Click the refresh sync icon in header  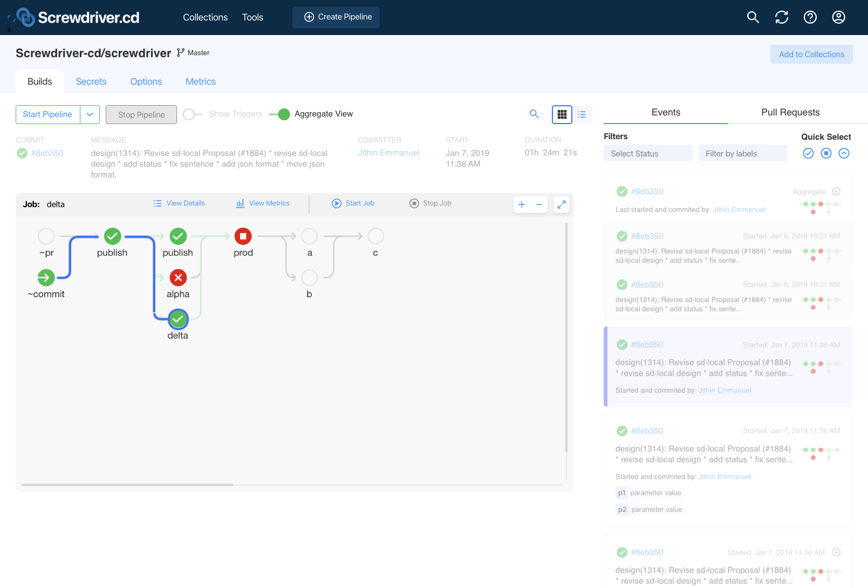(782, 17)
